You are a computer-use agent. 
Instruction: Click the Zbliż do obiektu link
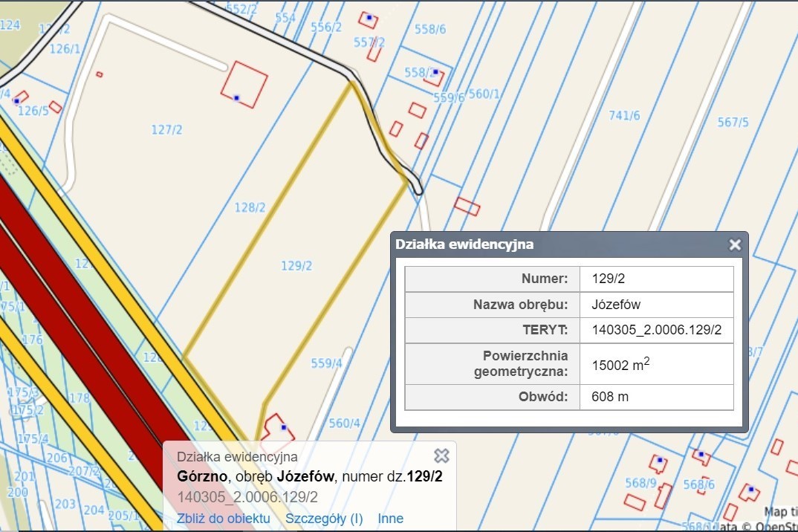click(x=223, y=519)
